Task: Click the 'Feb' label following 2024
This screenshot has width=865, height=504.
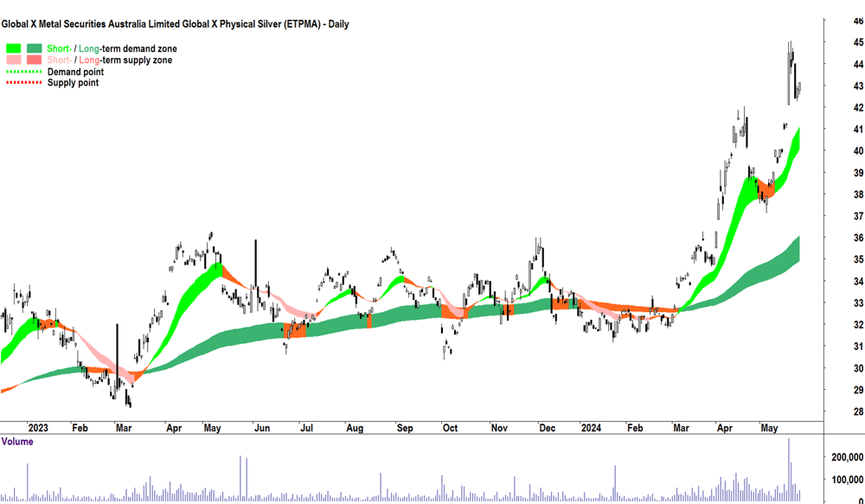Action: pos(635,428)
